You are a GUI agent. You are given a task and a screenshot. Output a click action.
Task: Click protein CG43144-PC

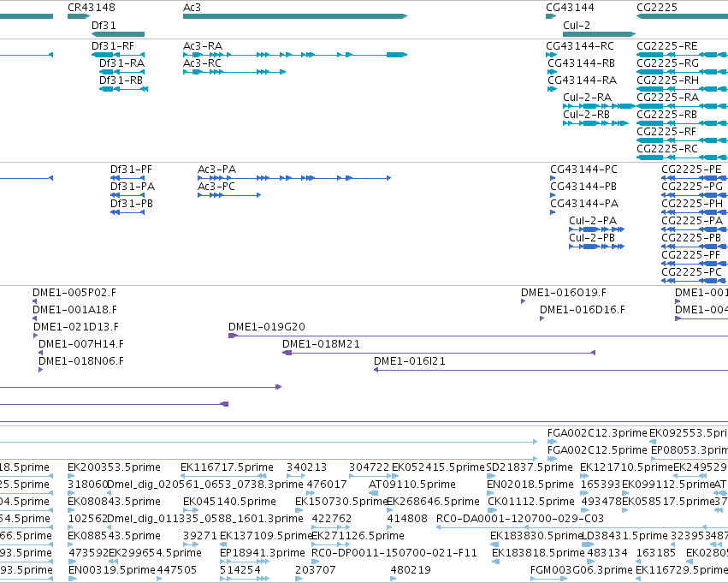pyautogui.click(x=583, y=170)
